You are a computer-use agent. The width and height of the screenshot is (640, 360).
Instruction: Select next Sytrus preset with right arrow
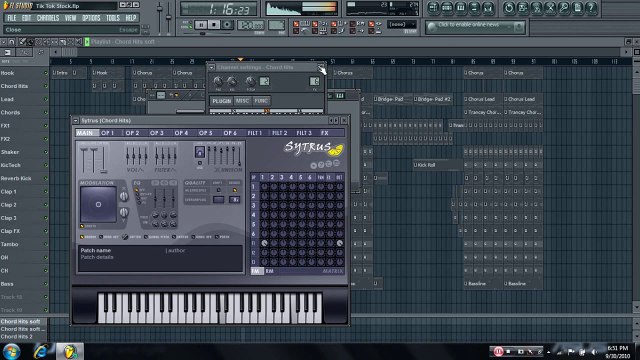(x=336, y=120)
